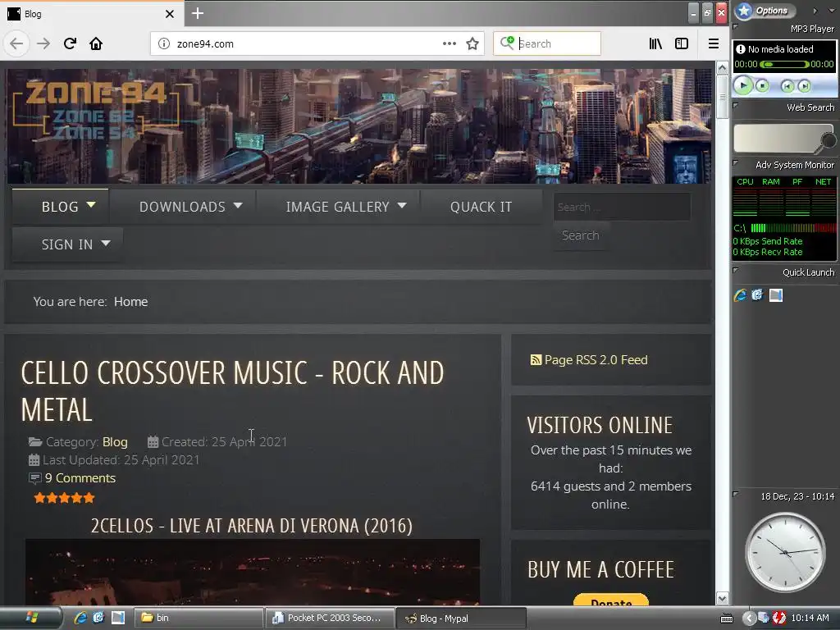The height and width of the screenshot is (630, 840).
Task: Click the Cello Crossover Music article title
Action: click(x=232, y=391)
